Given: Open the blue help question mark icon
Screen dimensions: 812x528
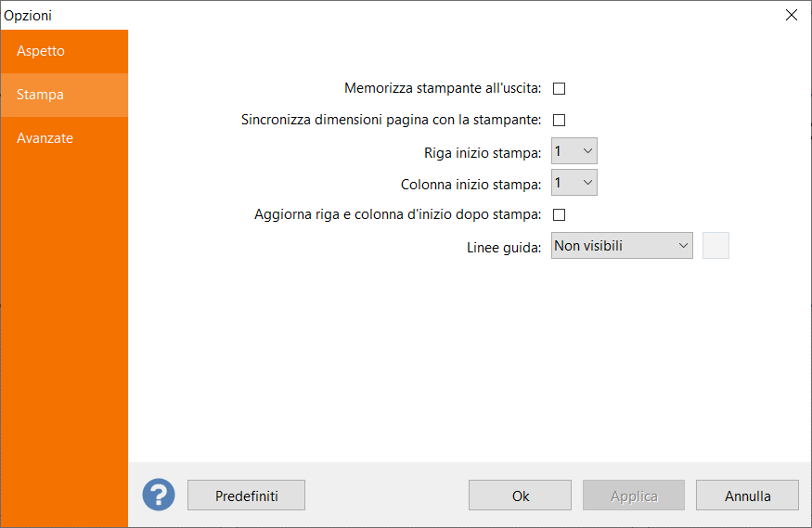Looking at the screenshot, I should 159,495.
